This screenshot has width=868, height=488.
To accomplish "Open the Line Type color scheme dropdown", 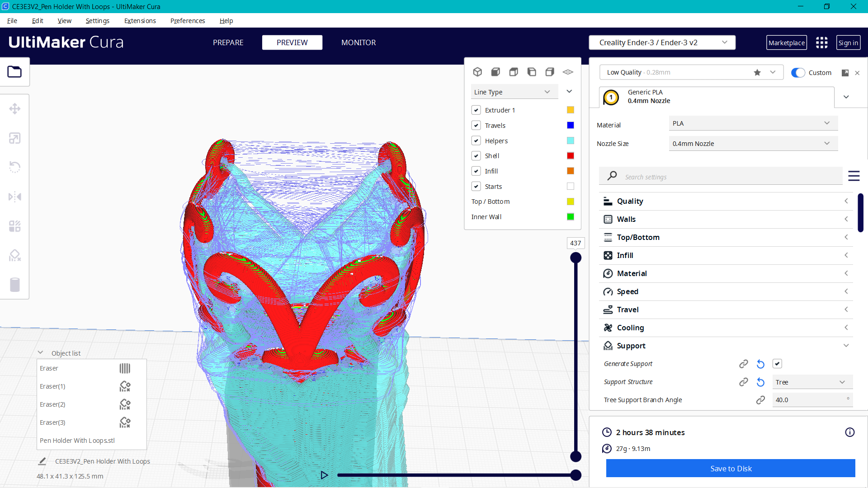I will tap(514, 92).
